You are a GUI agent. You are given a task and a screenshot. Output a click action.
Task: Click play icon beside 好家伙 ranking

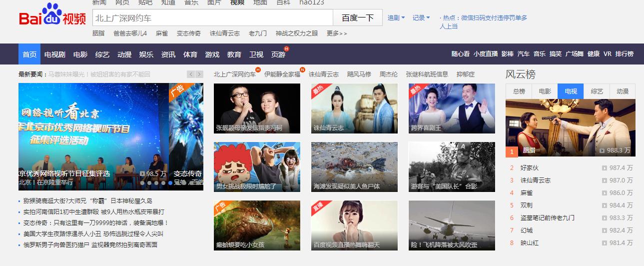point(605,168)
